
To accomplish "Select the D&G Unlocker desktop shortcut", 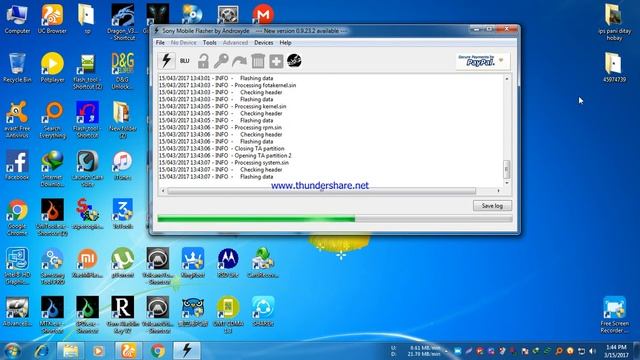I will (122, 71).
